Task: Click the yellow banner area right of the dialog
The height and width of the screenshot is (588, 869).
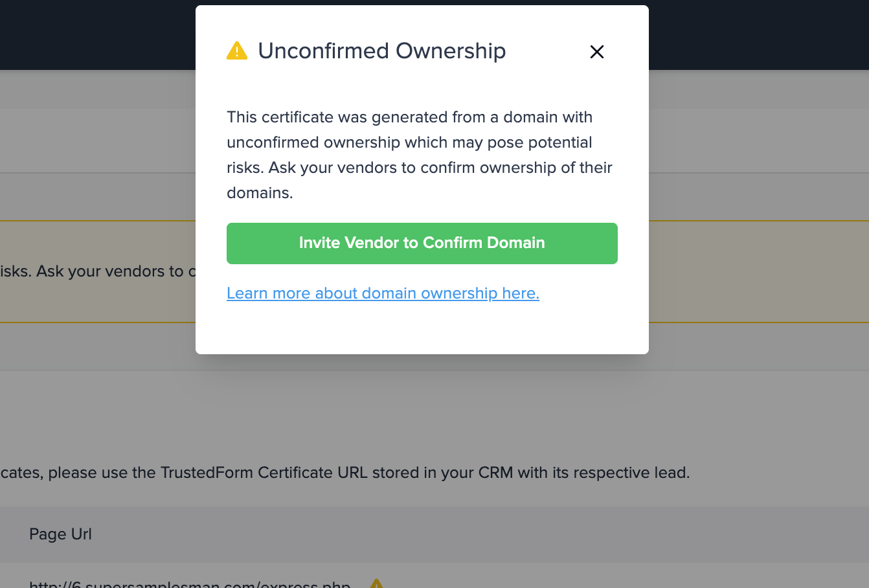Action: 759,272
